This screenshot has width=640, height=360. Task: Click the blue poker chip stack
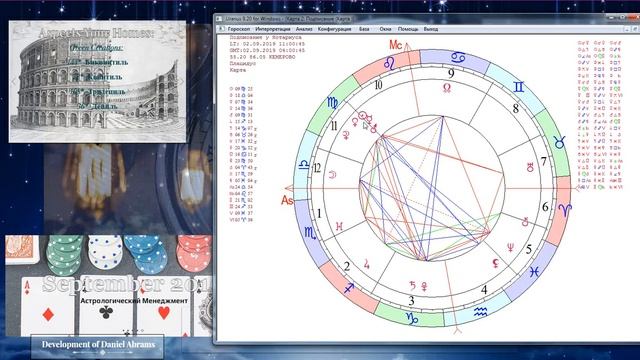tap(147, 254)
